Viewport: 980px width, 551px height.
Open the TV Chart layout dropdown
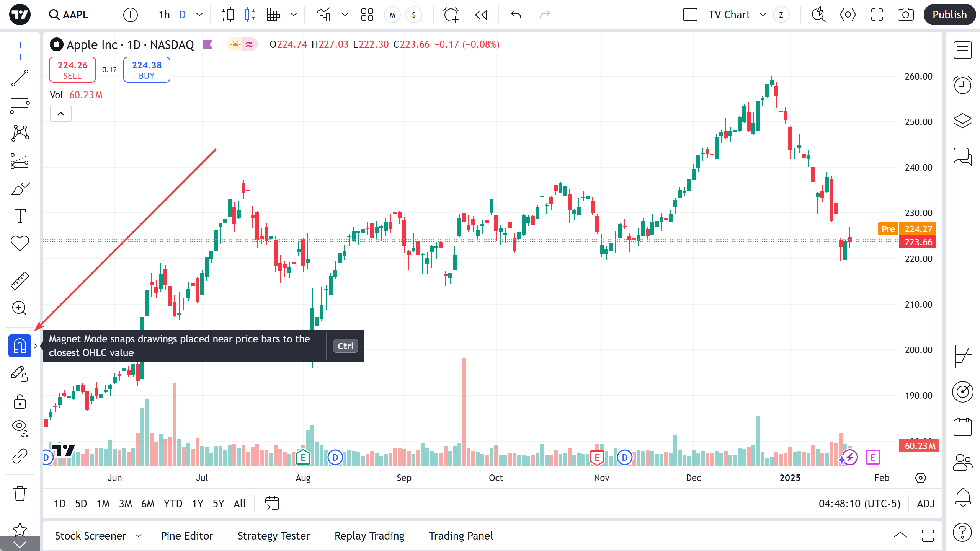763,15
